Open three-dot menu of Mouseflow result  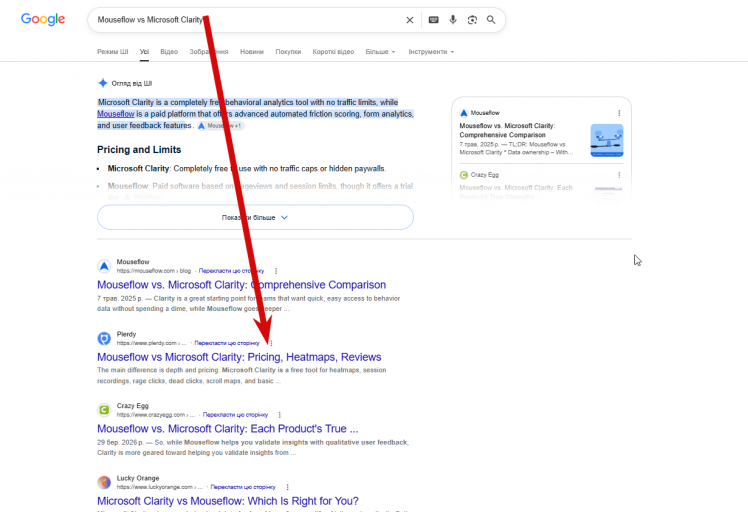pyautogui.click(x=276, y=271)
